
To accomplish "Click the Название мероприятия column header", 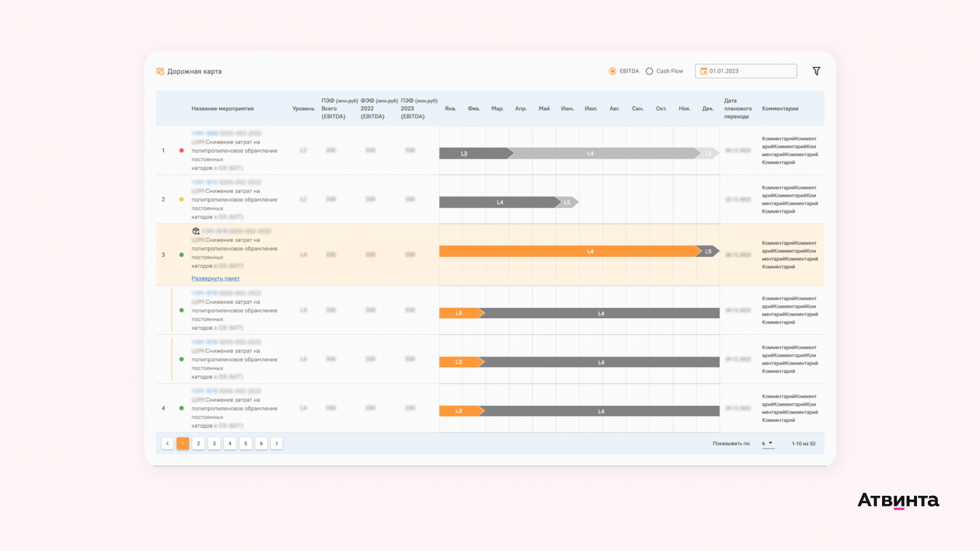I will (222, 109).
